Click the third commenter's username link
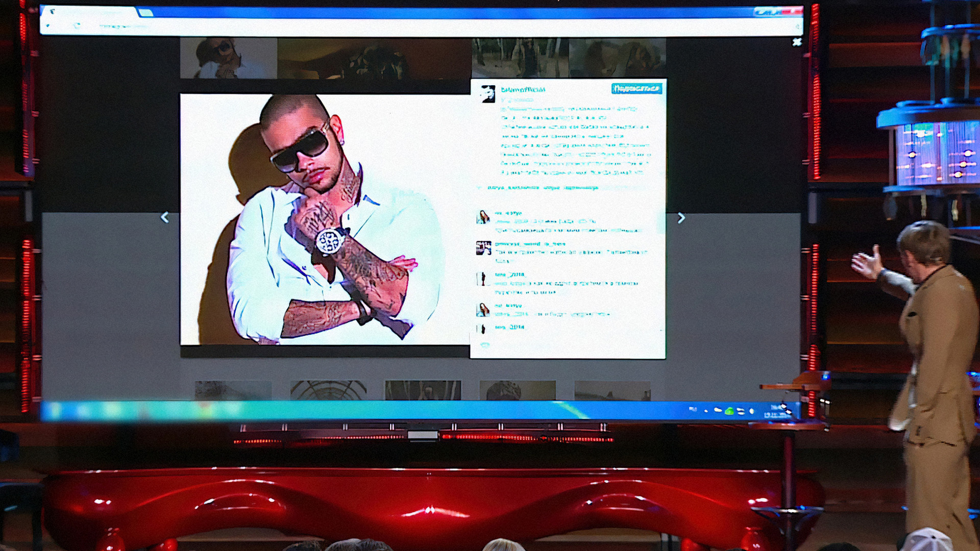The width and height of the screenshot is (980, 551). [x=509, y=274]
